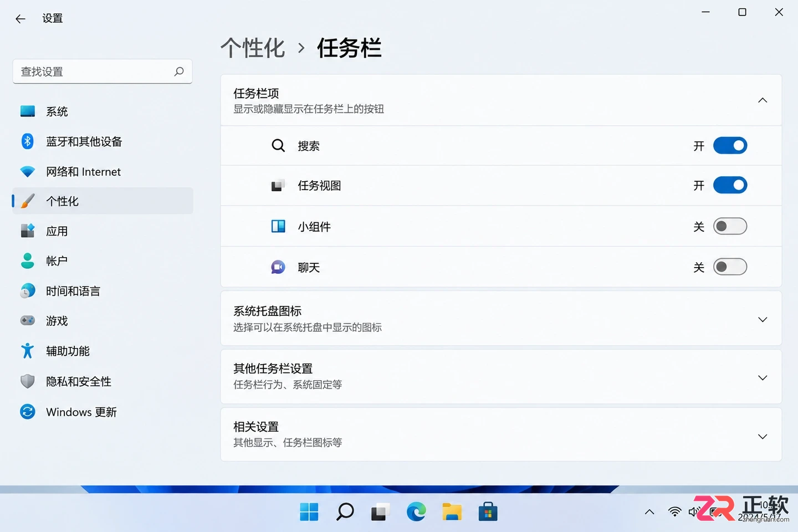Select 个性化 in the sidebar

[x=103, y=201]
